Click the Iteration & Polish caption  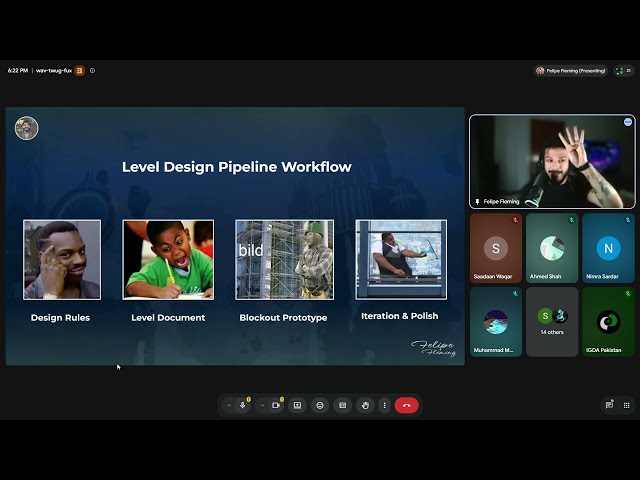[400, 316]
